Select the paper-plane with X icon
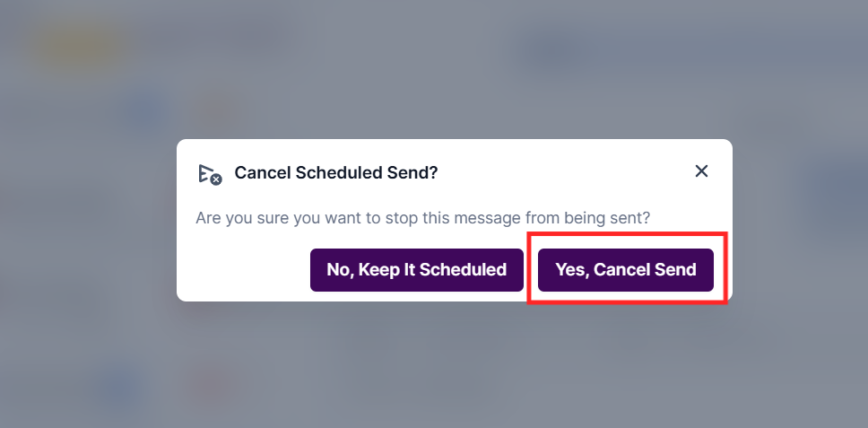868x428 pixels. coord(209,174)
